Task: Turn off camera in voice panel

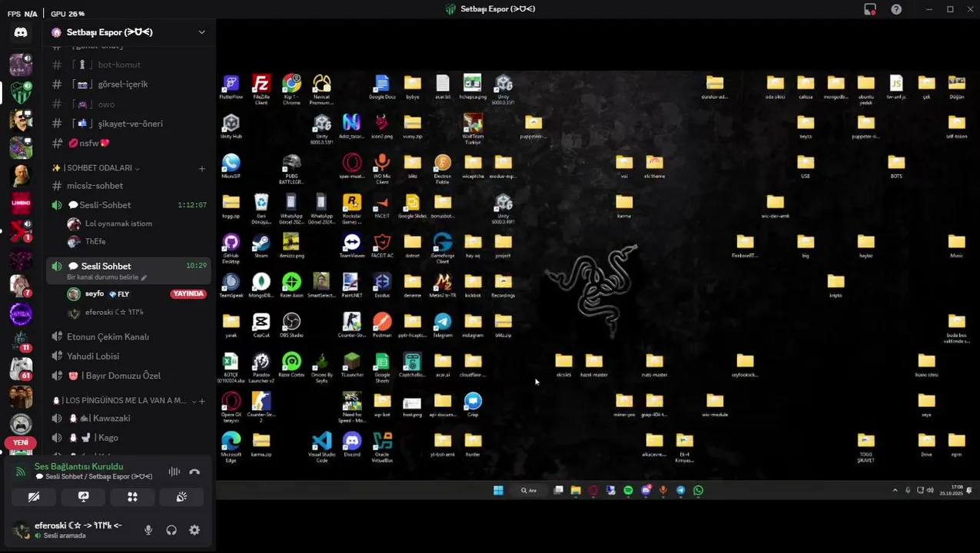Action: coord(34,497)
